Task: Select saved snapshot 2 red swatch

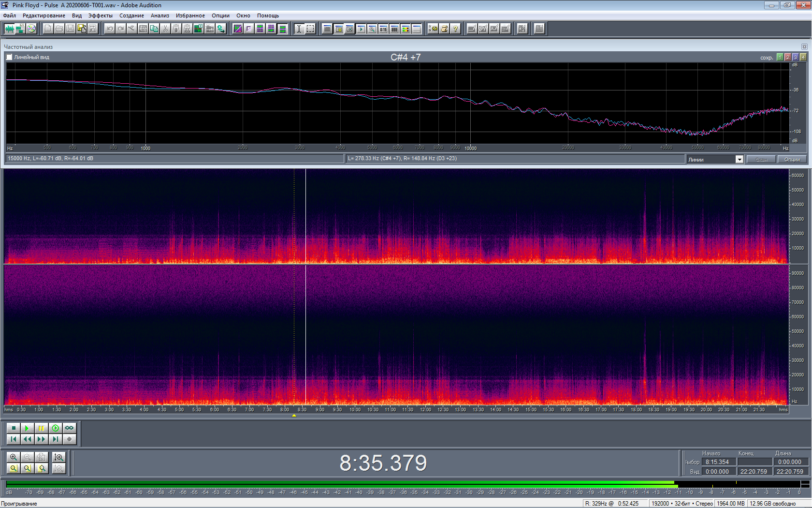Action: tap(787, 57)
